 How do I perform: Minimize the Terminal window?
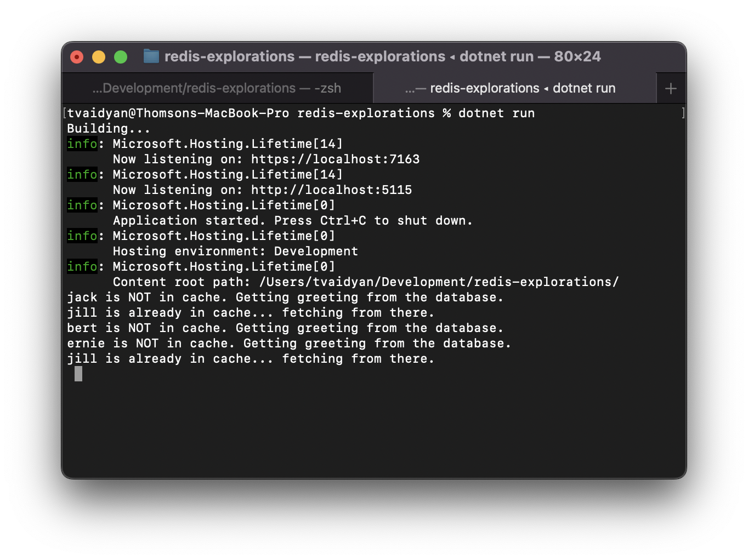click(98, 56)
